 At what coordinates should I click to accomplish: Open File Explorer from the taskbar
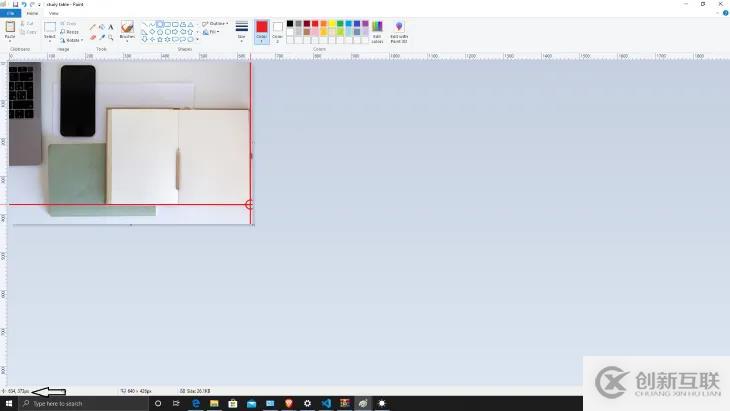(214, 404)
